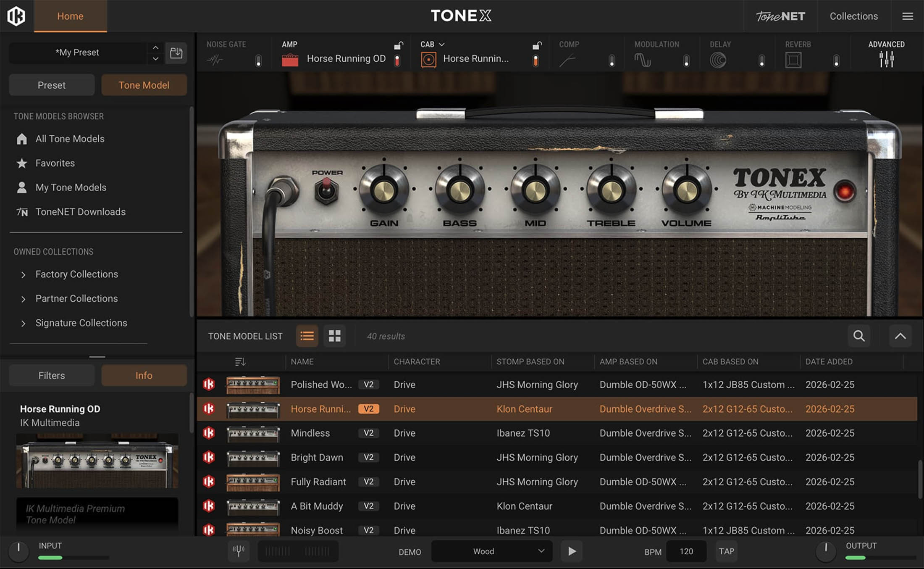Click the TAP tempo button
Image resolution: width=924 pixels, height=569 pixels.
tap(726, 551)
